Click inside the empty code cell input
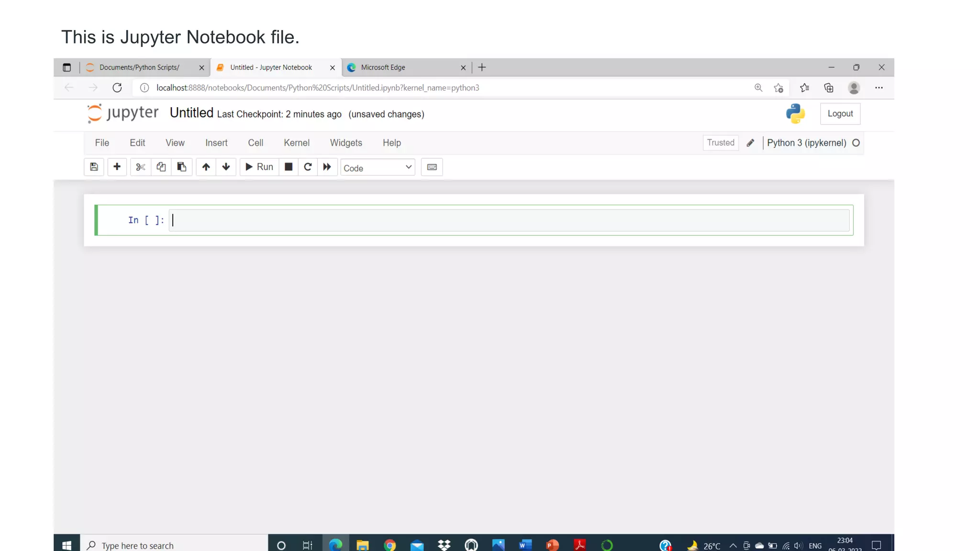Image resolution: width=980 pixels, height=551 pixels. pos(509,220)
